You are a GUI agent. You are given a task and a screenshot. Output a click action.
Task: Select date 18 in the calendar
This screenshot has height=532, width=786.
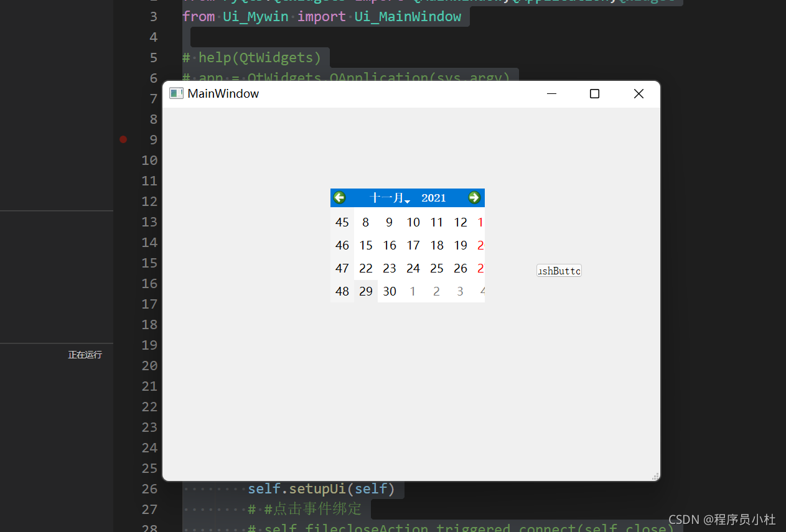[437, 245]
